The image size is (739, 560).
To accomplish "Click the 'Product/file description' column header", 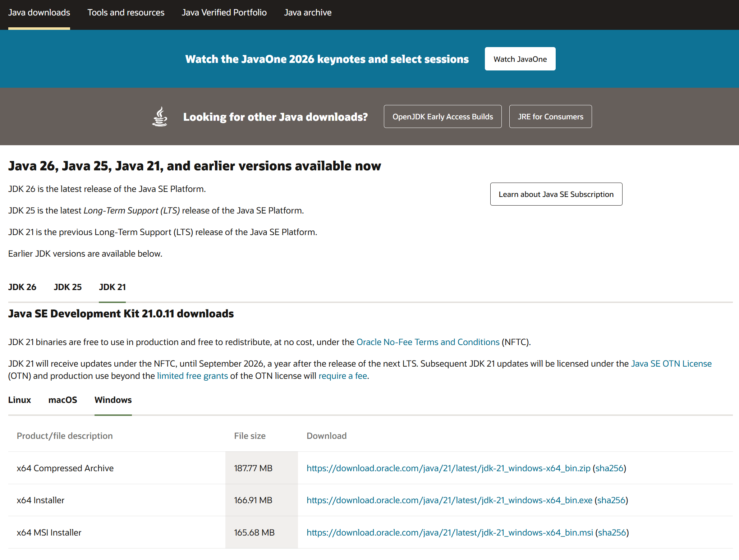I will 65,436.
